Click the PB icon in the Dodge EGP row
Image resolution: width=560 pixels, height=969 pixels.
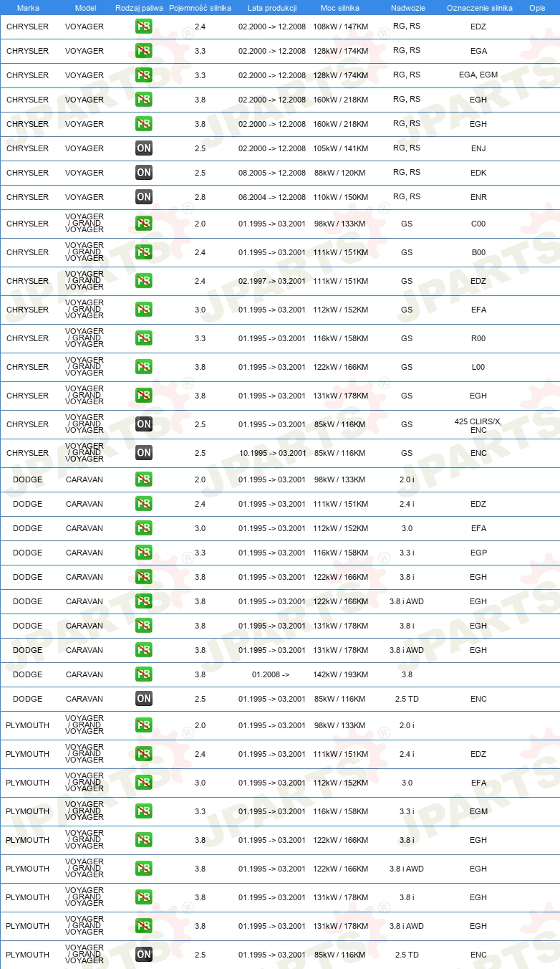pyautogui.click(x=144, y=553)
